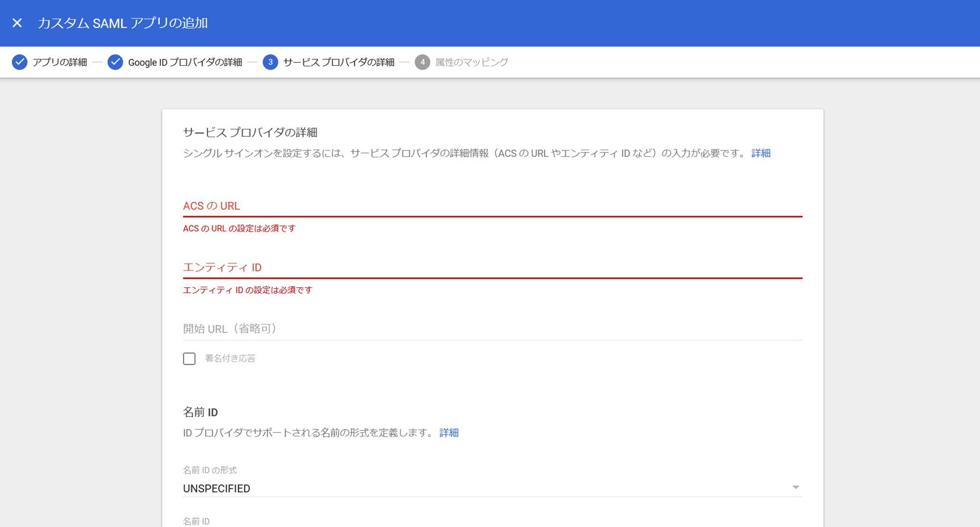Enable the 署名付き応答 checkbox
980x527 pixels.
point(189,359)
